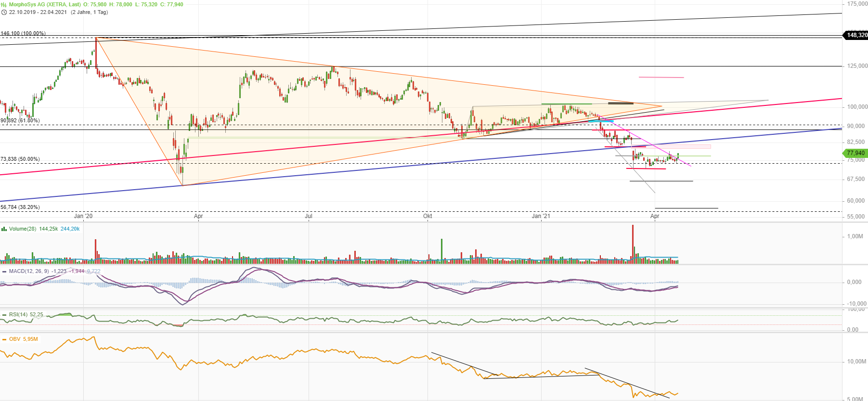
Task: Click the RSI legend line marker
Action: coord(4,314)
